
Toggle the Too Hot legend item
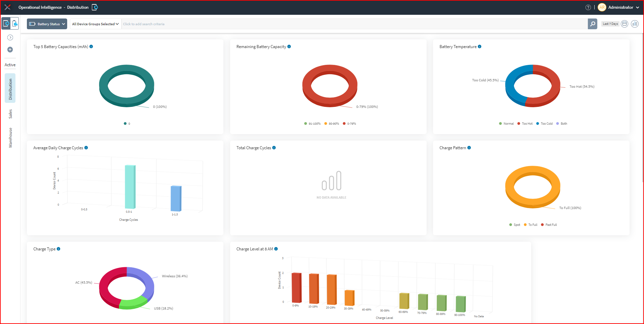coord(525,124)
